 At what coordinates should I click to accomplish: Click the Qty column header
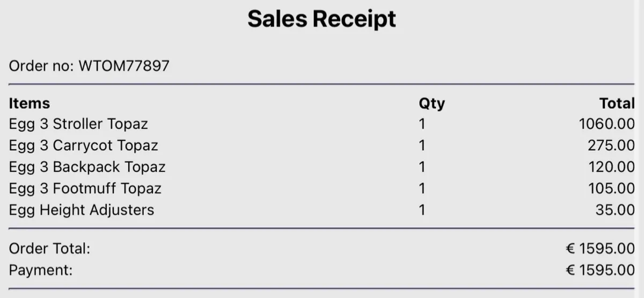[431, 103]
